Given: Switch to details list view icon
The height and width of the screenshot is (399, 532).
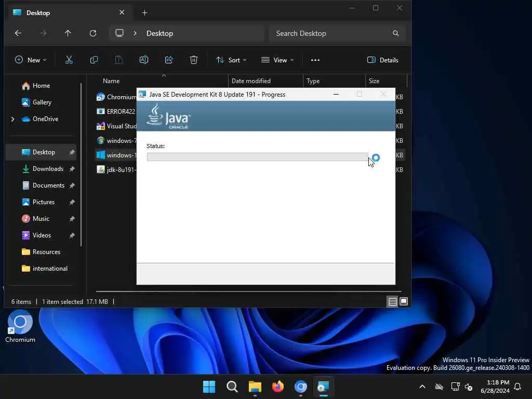Looking at the screenshot, I should coord(393,302).
